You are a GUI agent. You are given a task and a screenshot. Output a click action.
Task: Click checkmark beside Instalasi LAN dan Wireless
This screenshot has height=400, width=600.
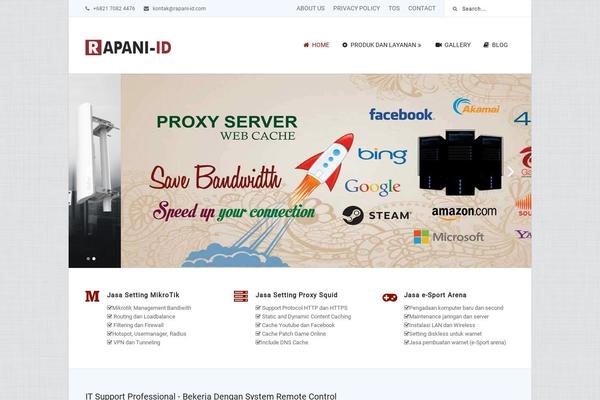pyautogui.click(x=406, y=325)
